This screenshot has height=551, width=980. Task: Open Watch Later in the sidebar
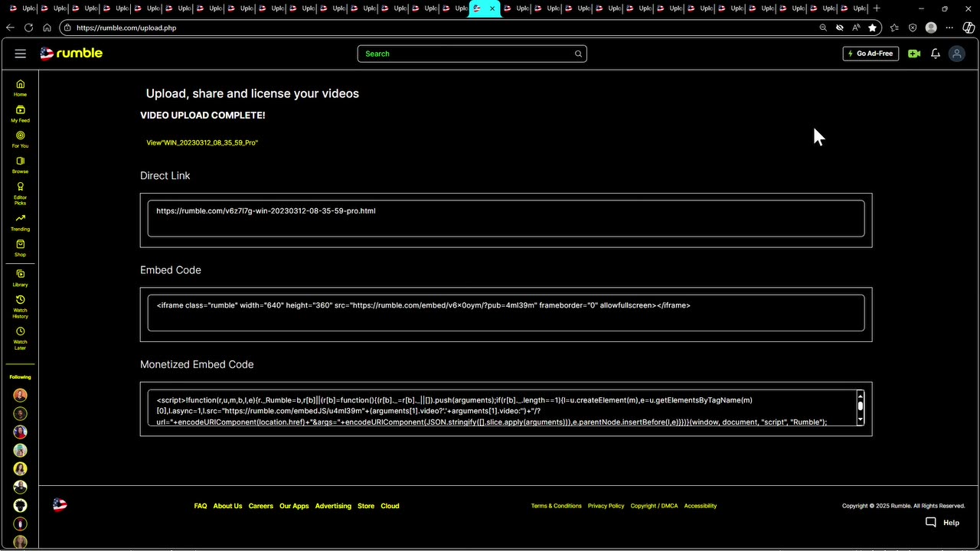click(x=20, y=338)
